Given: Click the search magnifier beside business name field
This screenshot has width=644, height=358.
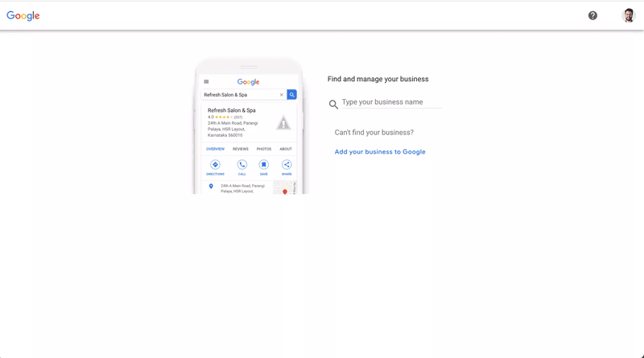Looking at the screenshot, I should pos(333,105).
